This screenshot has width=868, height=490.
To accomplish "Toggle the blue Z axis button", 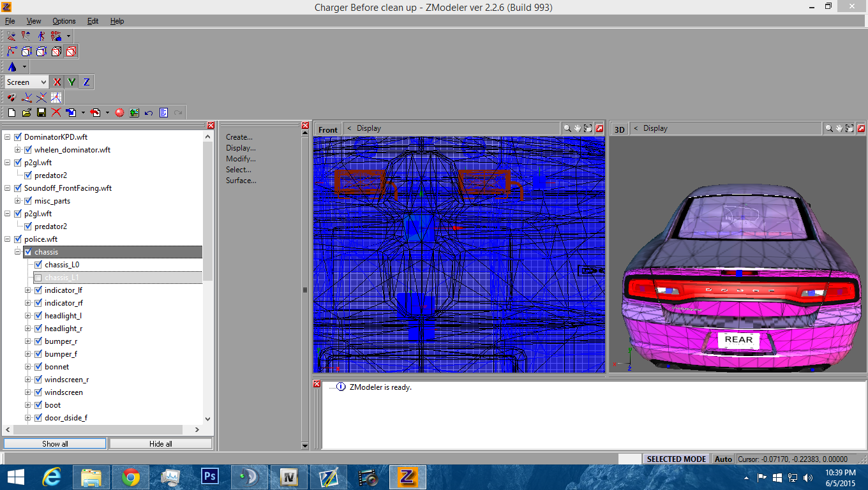I will pos(86,82).
